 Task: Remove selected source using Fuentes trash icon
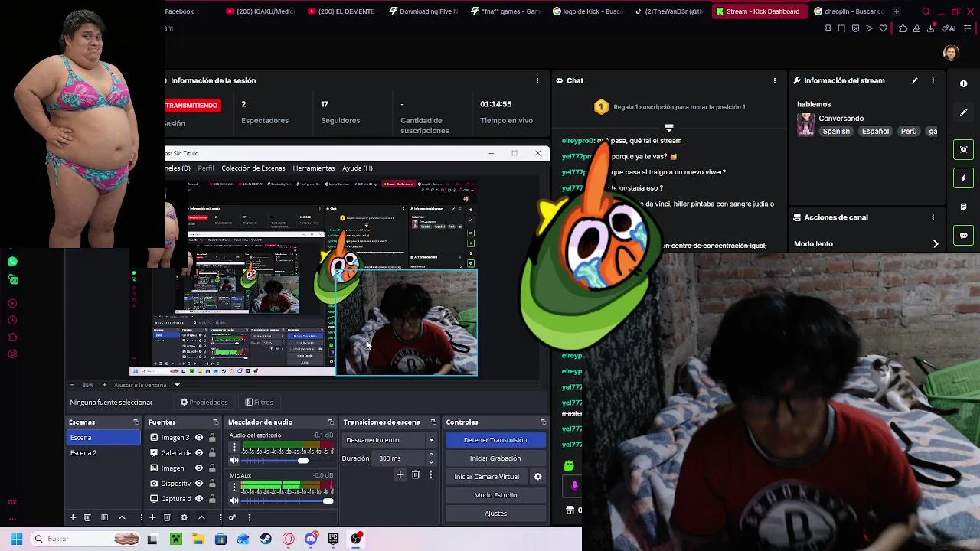167,517
